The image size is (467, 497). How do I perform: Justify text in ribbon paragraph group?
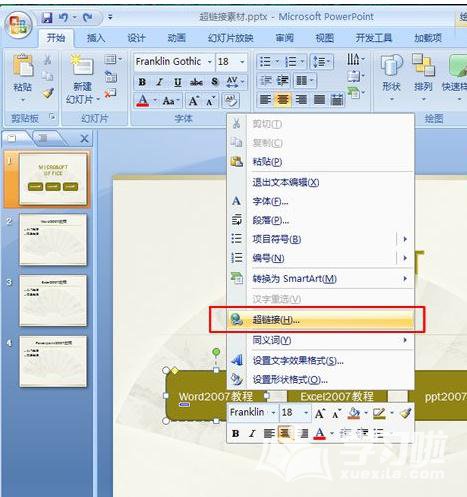[x=319, y=100]
